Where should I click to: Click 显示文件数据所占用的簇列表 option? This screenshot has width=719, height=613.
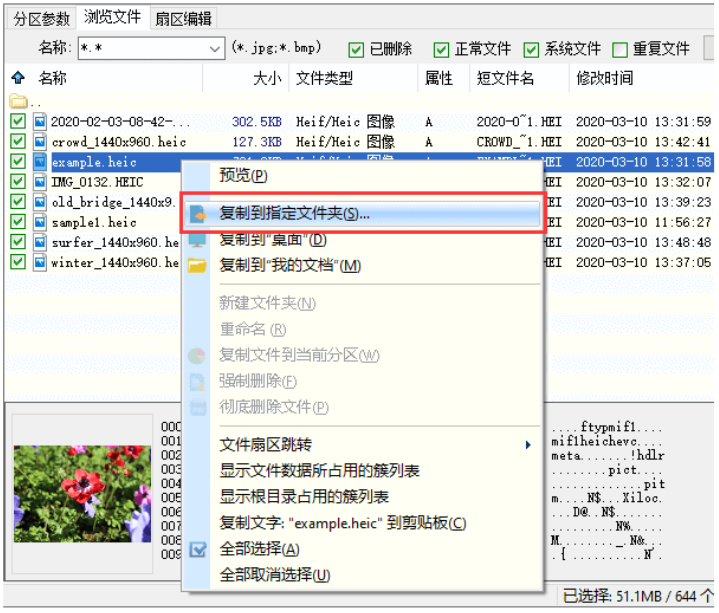(x=319, y=471)
